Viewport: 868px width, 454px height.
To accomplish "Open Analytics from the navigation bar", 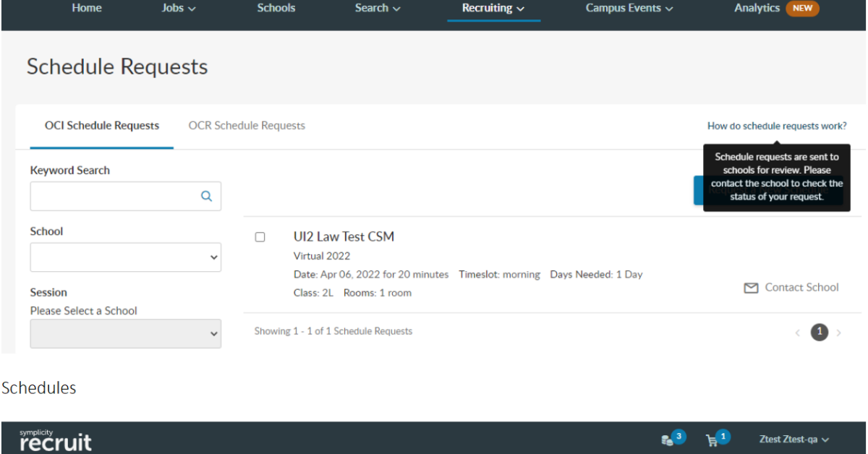I will point(757,8).
